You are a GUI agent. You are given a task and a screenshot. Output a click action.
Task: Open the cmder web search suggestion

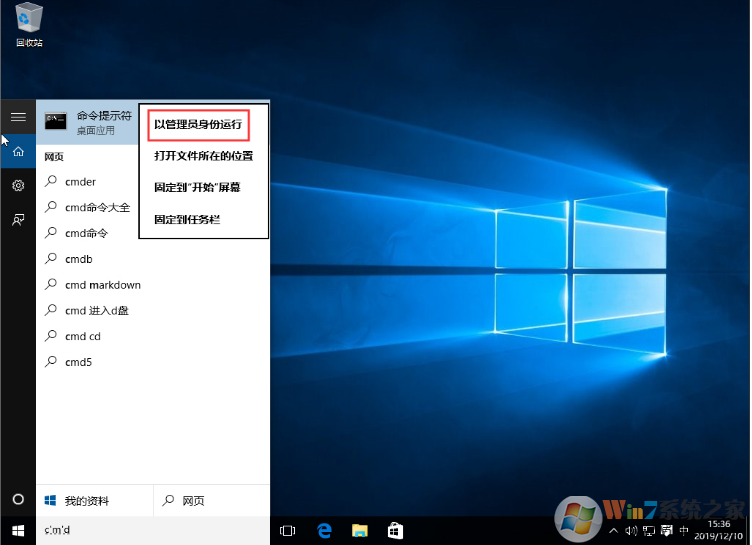pos(80,182)
